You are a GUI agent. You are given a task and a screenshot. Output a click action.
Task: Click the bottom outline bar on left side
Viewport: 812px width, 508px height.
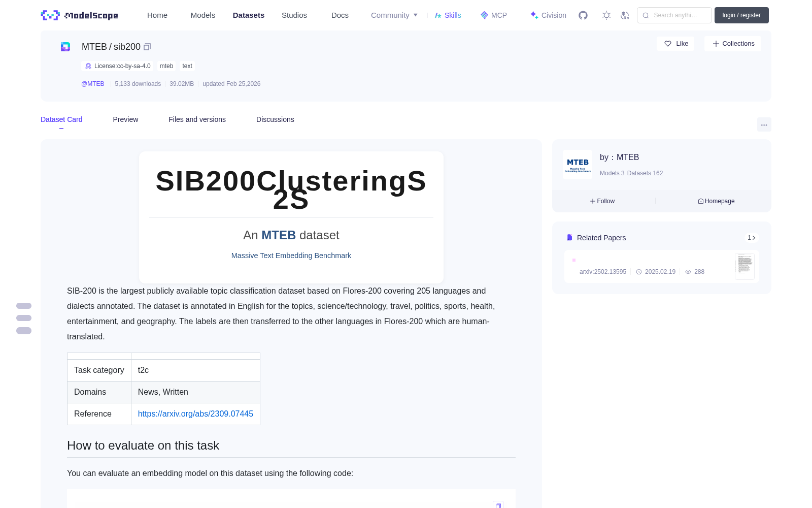click(x=24, y=331)
